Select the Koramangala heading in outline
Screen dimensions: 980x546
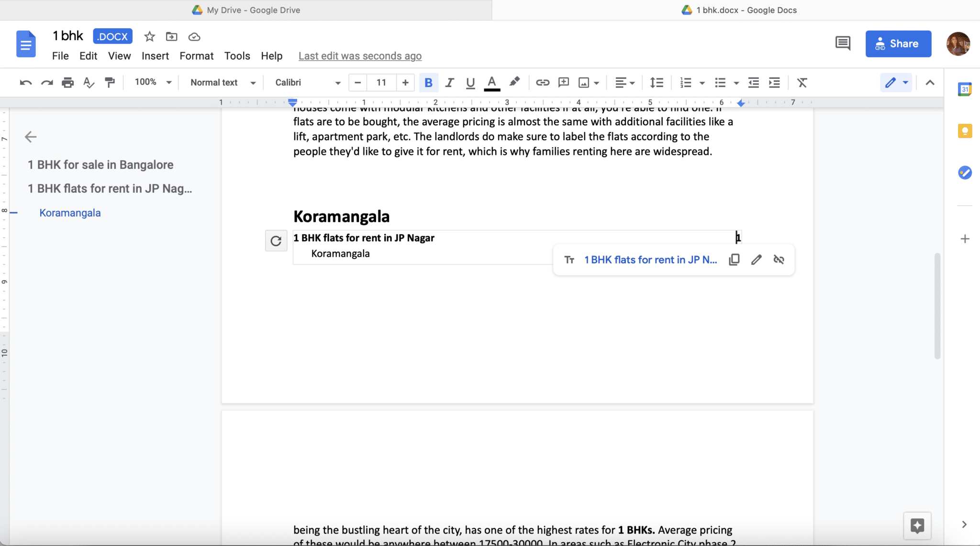69,212
